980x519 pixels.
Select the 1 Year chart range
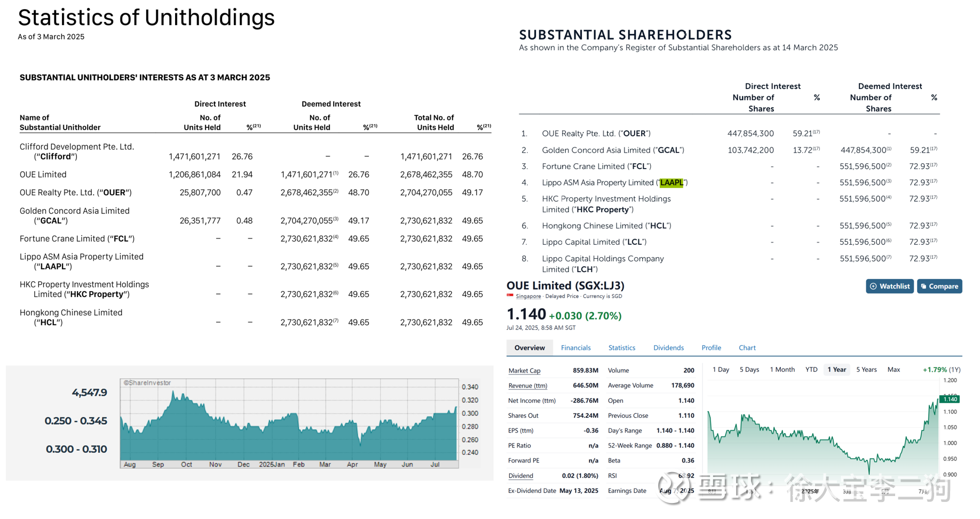(836, 370)
